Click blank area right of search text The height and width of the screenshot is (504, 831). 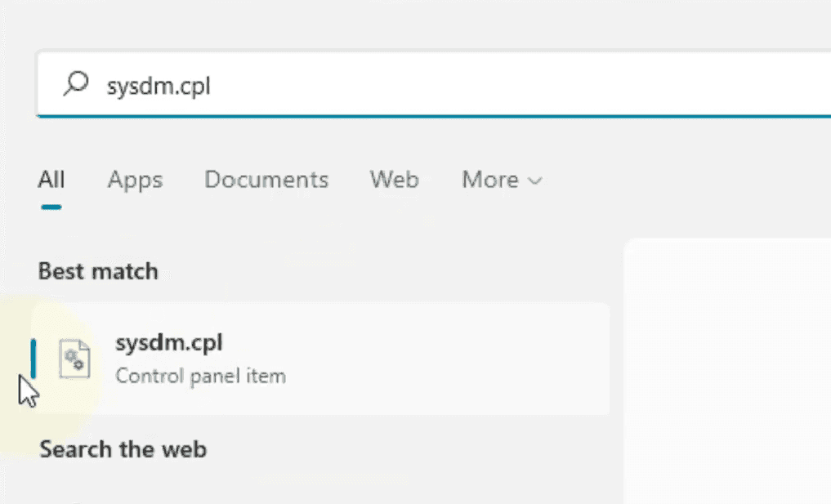(x=520, y=85)
